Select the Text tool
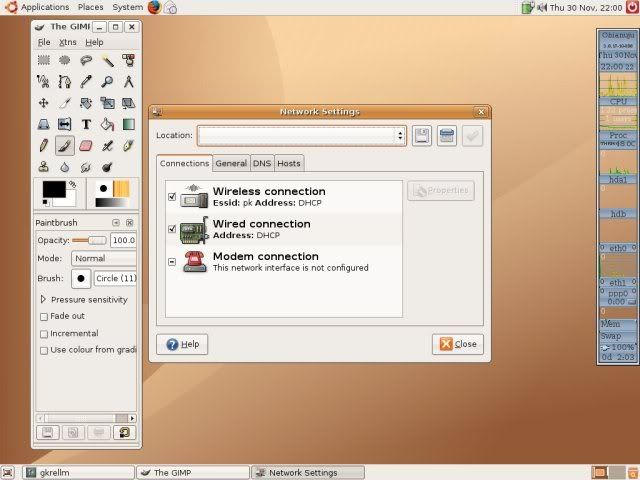The height and width of the screenshot is (480, 640). click(86, 124)
